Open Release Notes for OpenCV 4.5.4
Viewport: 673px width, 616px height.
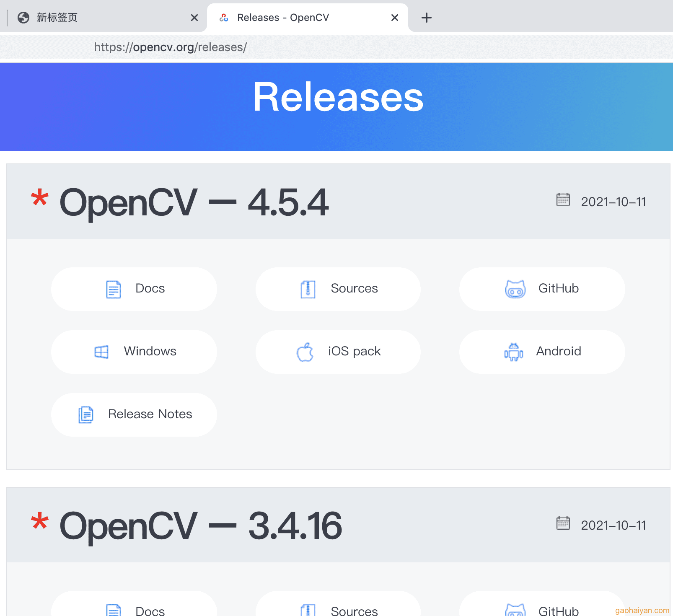(134, 415)
